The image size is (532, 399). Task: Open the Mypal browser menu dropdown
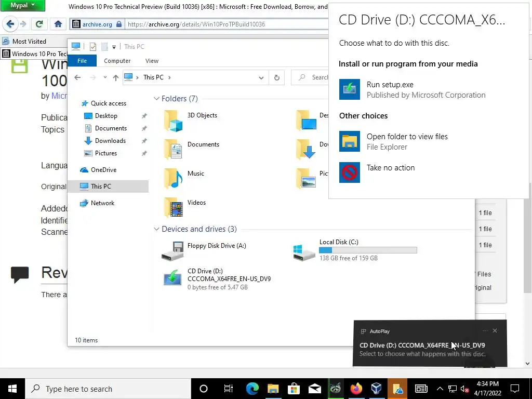tap(23, 5)
